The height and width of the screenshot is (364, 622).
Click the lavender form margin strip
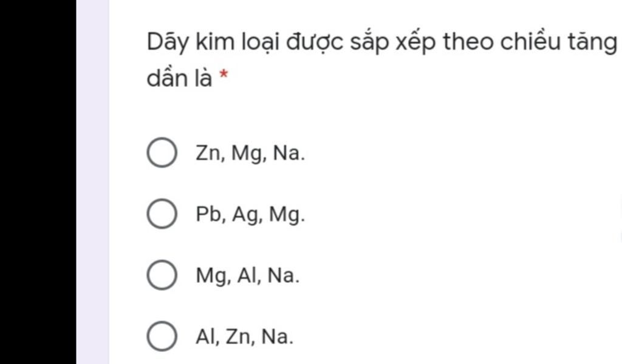(92, 182)
